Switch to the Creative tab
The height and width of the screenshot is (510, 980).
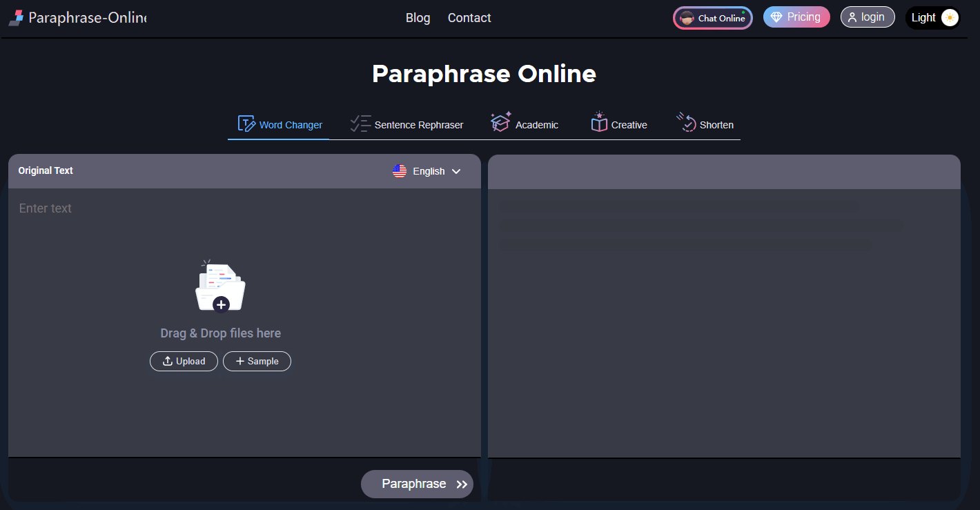619,124
